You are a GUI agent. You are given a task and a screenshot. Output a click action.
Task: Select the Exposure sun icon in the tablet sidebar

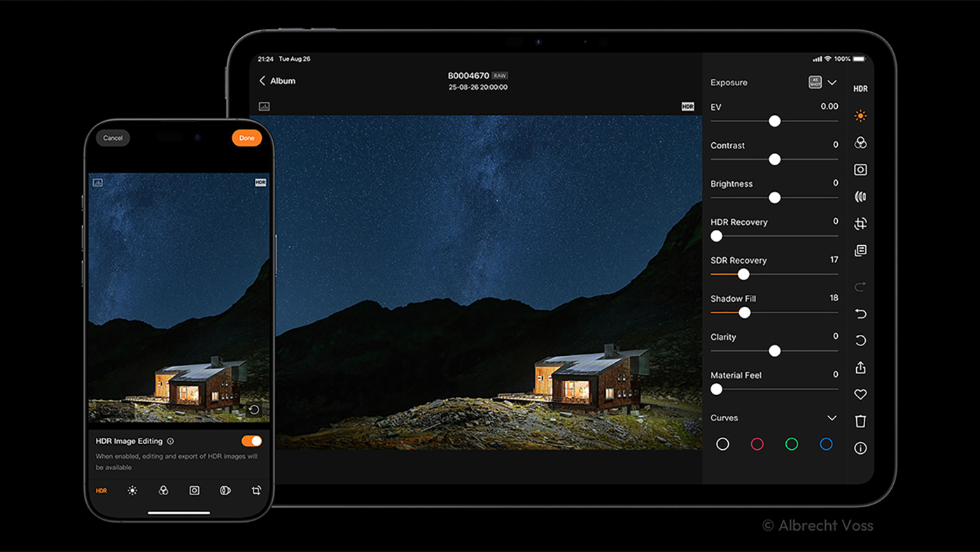(860, 116)
